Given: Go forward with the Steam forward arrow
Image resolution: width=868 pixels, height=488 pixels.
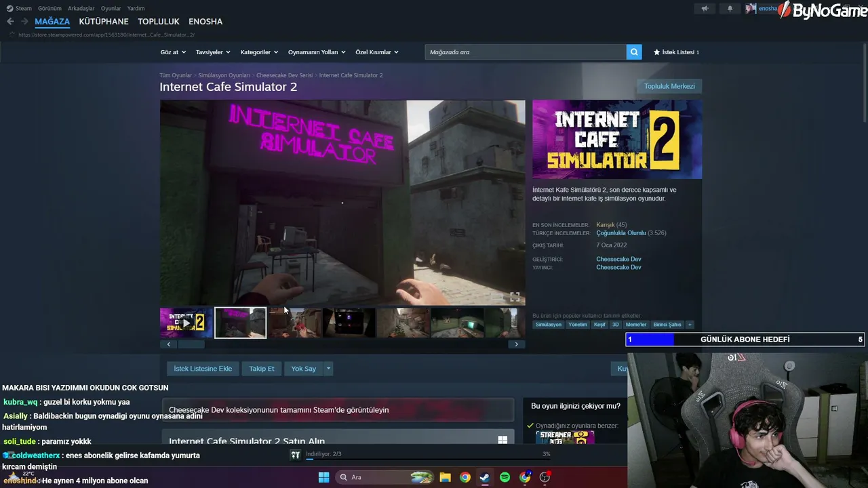Looking at the screenshot, I should pyautogui.click(x=24, y=22).
